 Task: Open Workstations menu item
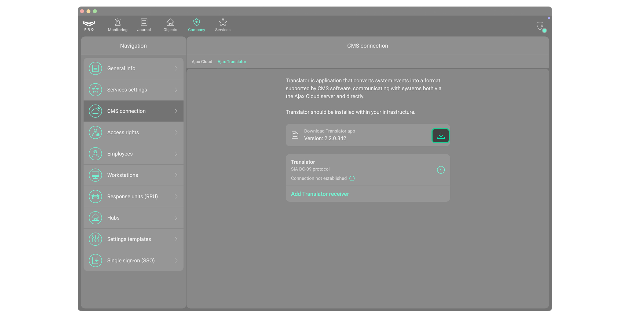tap(134, 175)
